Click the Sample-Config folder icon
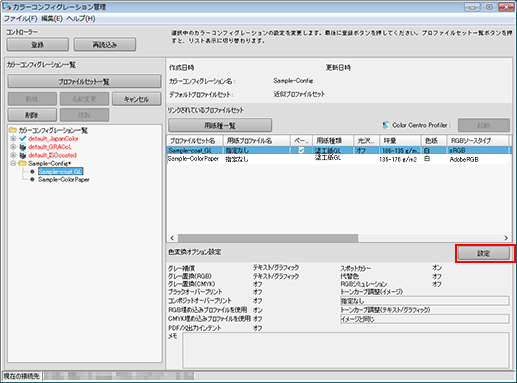The image size is (517, 383). 23,163
